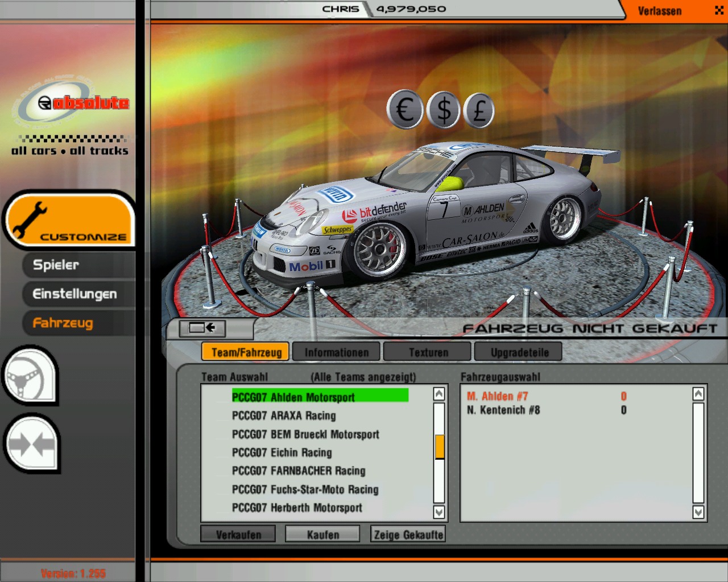The width and height of the screenshot is (728, 582).
Task: Select PCCG07 FARNBACHER Racing team
Action: [299, 471]
